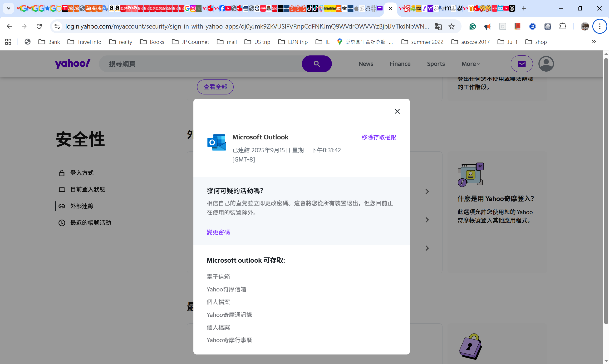The width and height of the screenshot is (609, 364).
Task: Click the 查看全部 button
Action: tap(215, 87)
